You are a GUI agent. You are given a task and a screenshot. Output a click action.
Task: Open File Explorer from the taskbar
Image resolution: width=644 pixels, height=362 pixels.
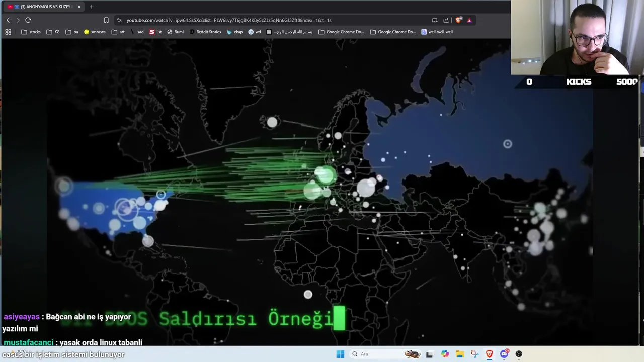coord(460,354)
